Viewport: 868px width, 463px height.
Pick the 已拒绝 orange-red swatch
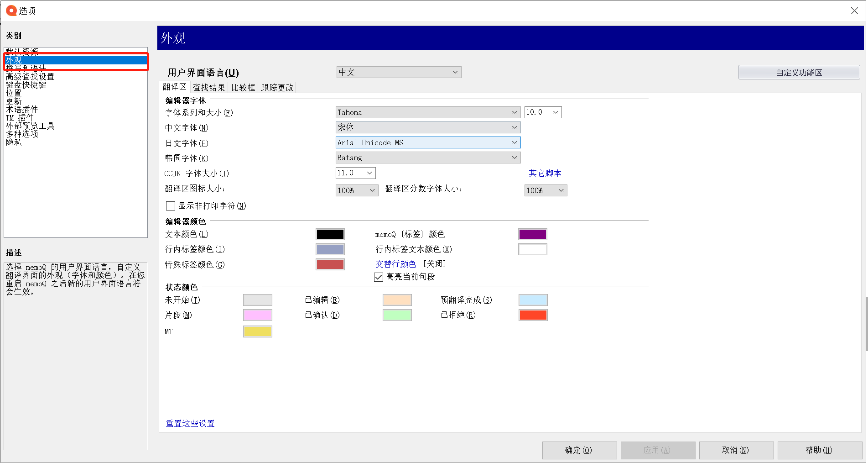point(533,315)
